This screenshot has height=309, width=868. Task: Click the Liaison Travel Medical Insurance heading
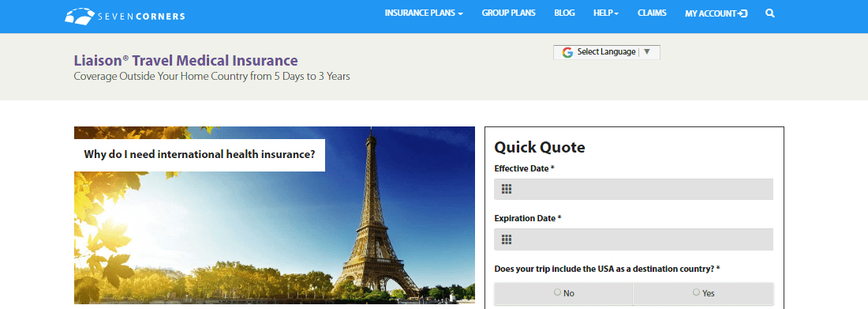coord(185,61)
